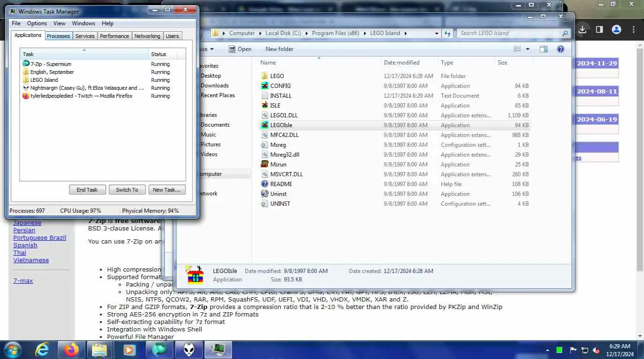Select Downloads in Explorer navigation pane
This screenshot has height=359, width=644.
tap(214, 86)
